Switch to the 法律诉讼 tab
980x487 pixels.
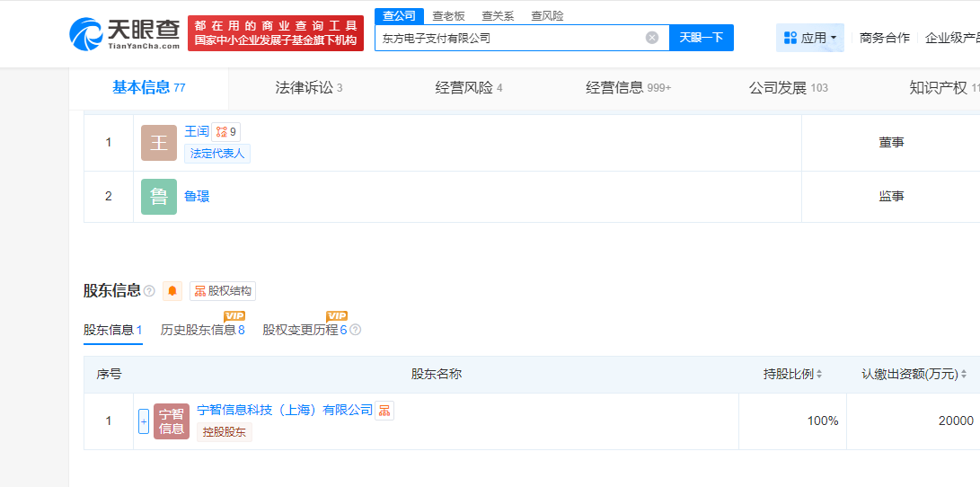click(308, 88)
